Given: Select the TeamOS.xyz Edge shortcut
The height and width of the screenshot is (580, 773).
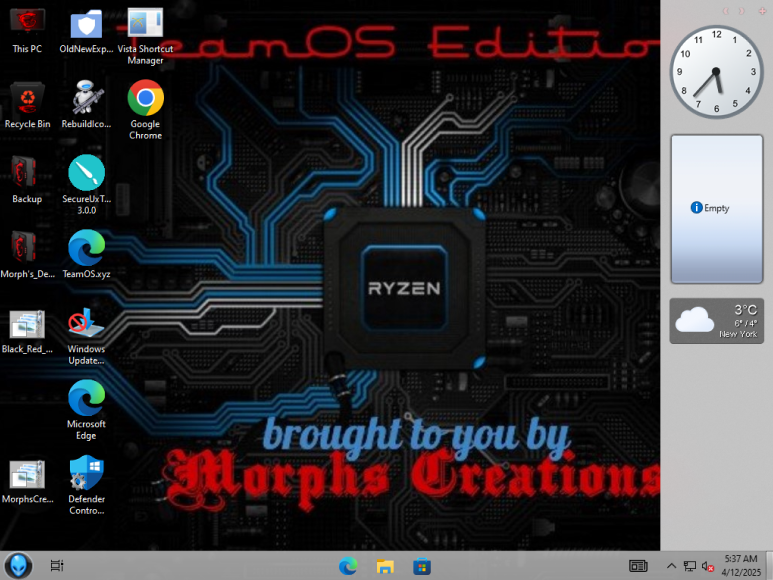Looking at the screenshot, I should [x=86, y=254].
